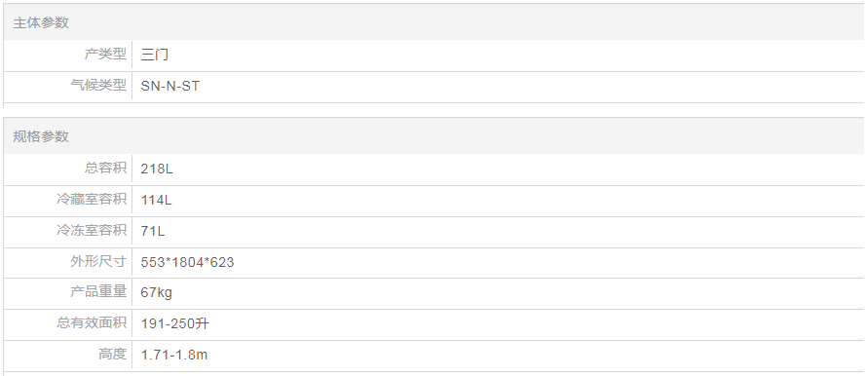The width and height of the screenshot is (868, 376).
Task: Select the 气候类型 label
Action: (98, 86)
